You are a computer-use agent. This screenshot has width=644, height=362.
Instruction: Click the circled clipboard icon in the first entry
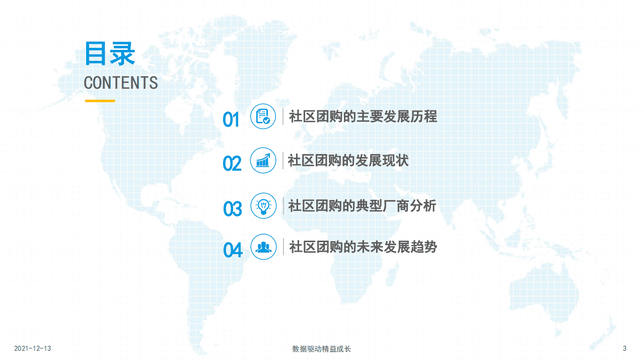(x=263, y=117)
